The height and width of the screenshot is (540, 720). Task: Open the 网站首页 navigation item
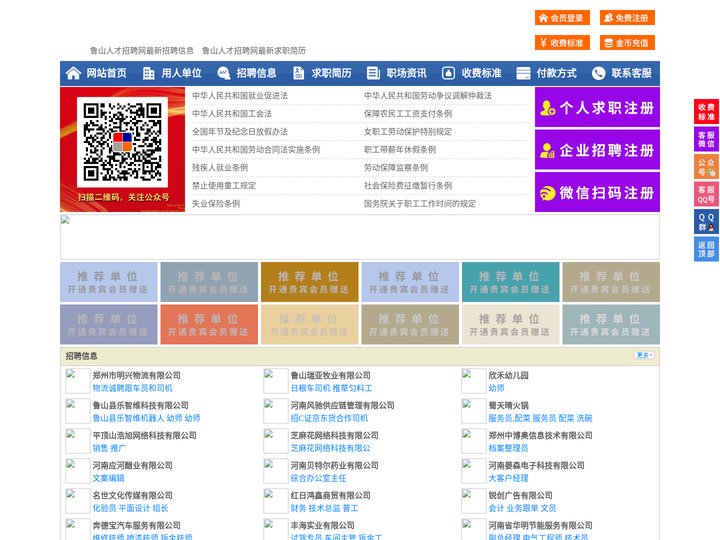coord(107,73)
